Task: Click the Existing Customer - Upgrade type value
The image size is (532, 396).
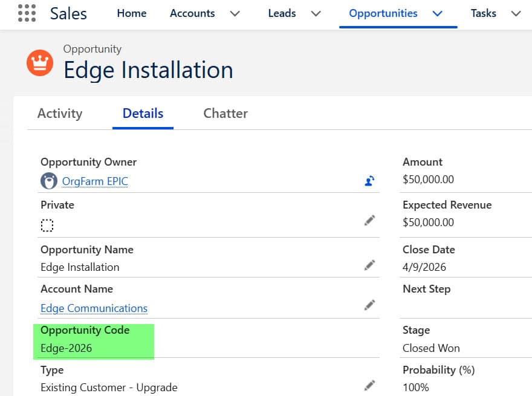Action: [109, 388]
